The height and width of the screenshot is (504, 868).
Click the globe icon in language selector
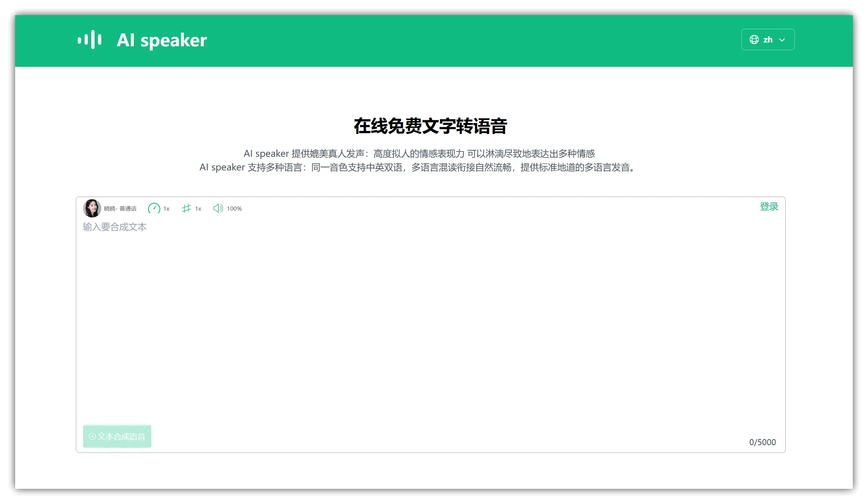point(754,39)
